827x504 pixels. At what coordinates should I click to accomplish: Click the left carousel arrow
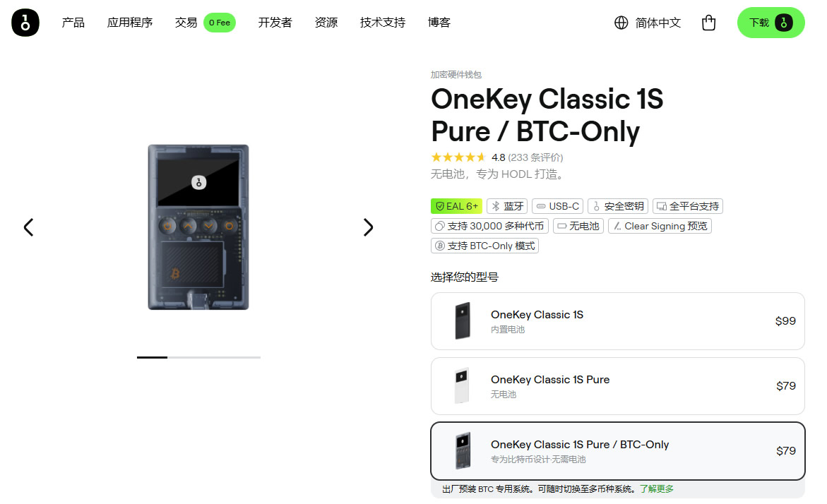coord(29,227)
